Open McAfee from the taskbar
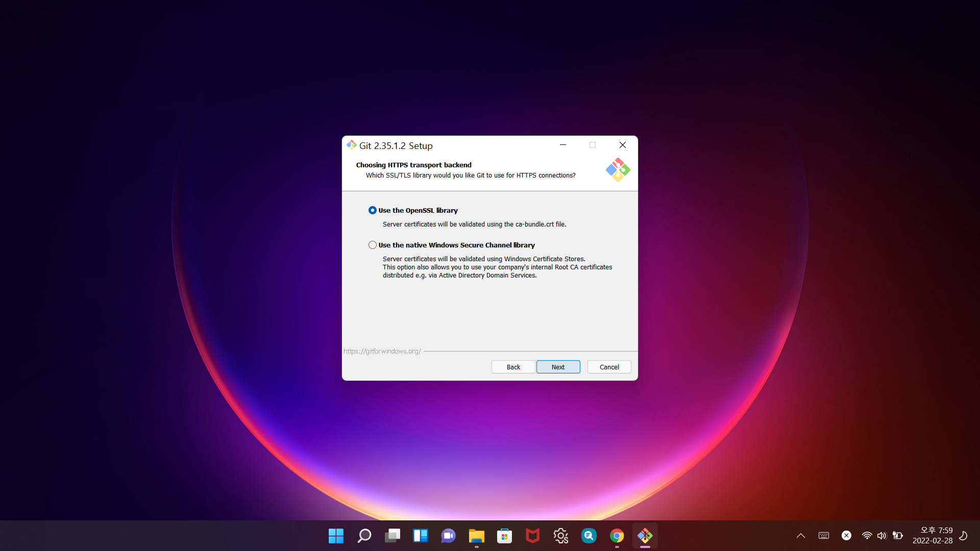Screen dimensions: 980x551 (532, 536)
